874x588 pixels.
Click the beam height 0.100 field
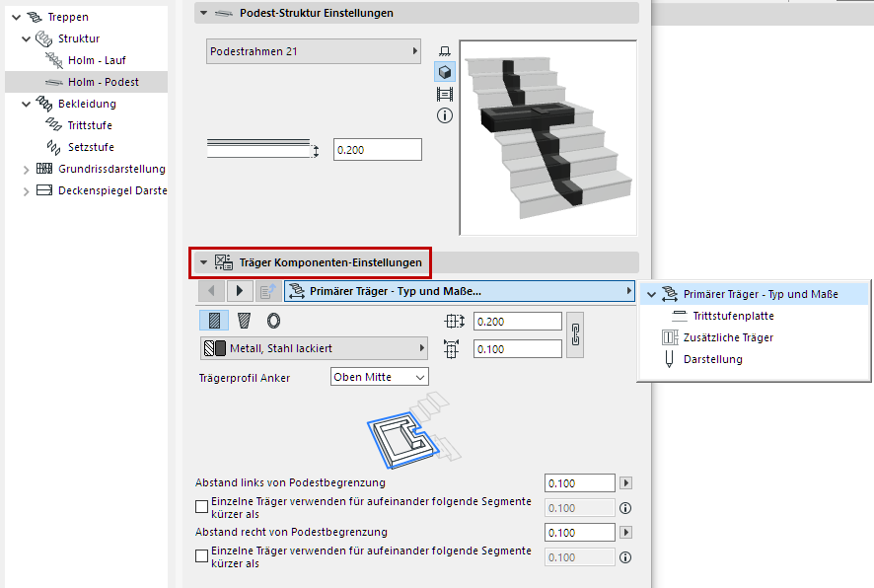coord(517,349)
